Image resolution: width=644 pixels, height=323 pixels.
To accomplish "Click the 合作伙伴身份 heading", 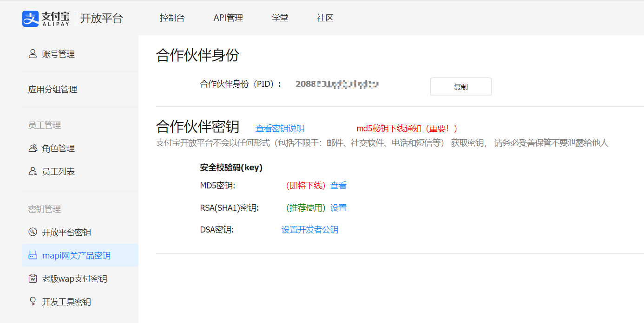I will click(197, 55).
